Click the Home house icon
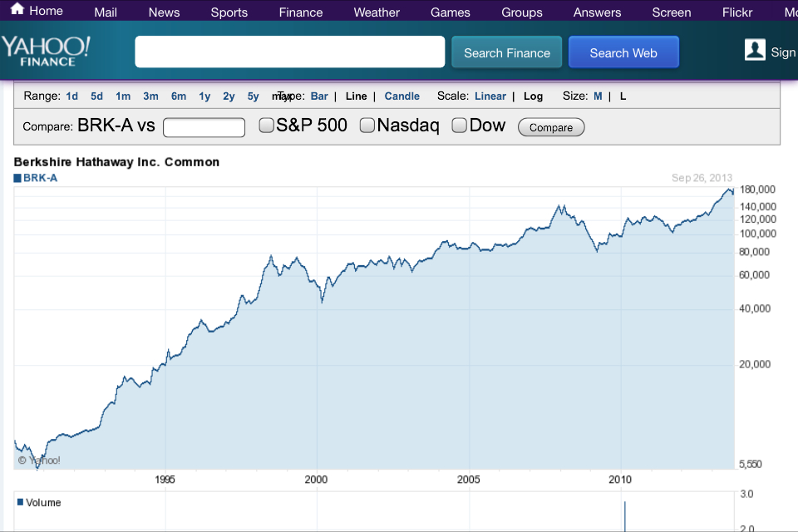The height and width of the screenshot is (532, 798). click(x=17, y=8)
